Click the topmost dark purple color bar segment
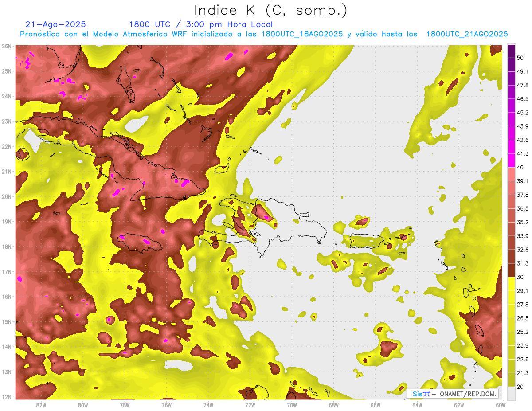Viewport: 532px width, 411px height. 512,51
